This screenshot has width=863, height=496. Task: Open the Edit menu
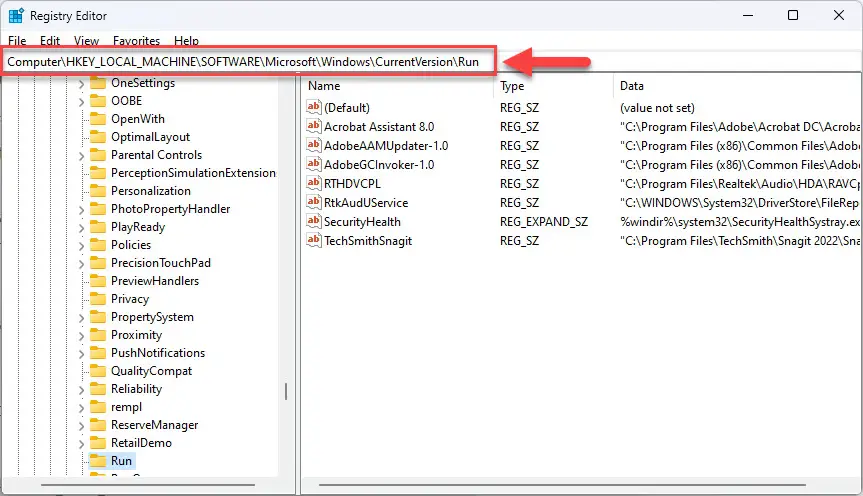(50, 41)
